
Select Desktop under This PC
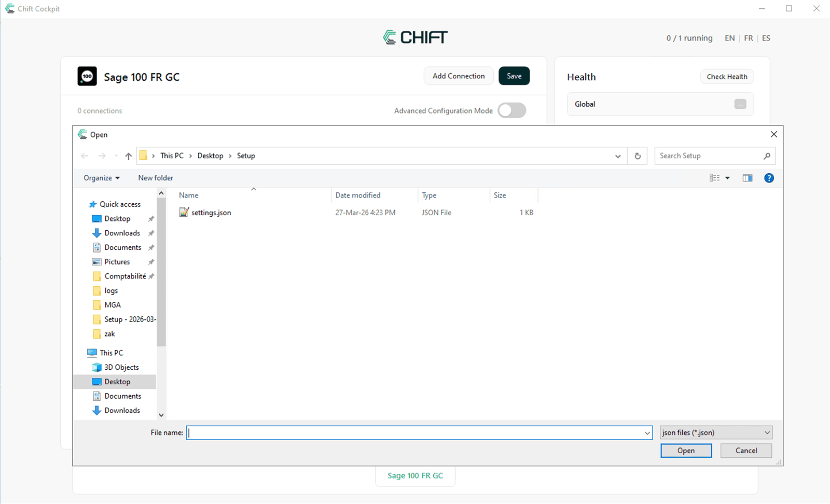point(117,382)
